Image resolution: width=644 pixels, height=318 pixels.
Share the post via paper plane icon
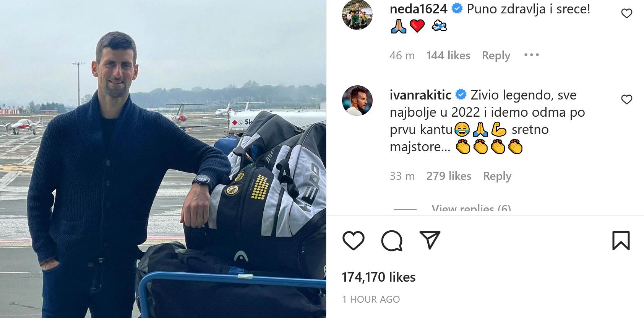tap(430, 240)
